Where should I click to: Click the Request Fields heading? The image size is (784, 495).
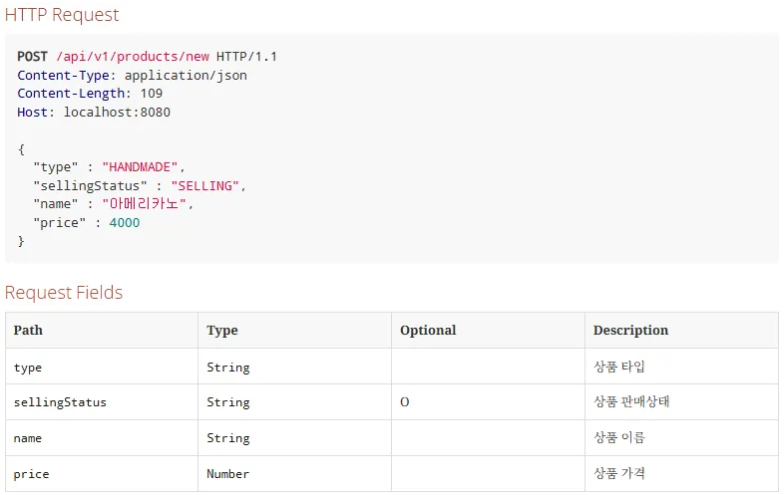[64, 292]
